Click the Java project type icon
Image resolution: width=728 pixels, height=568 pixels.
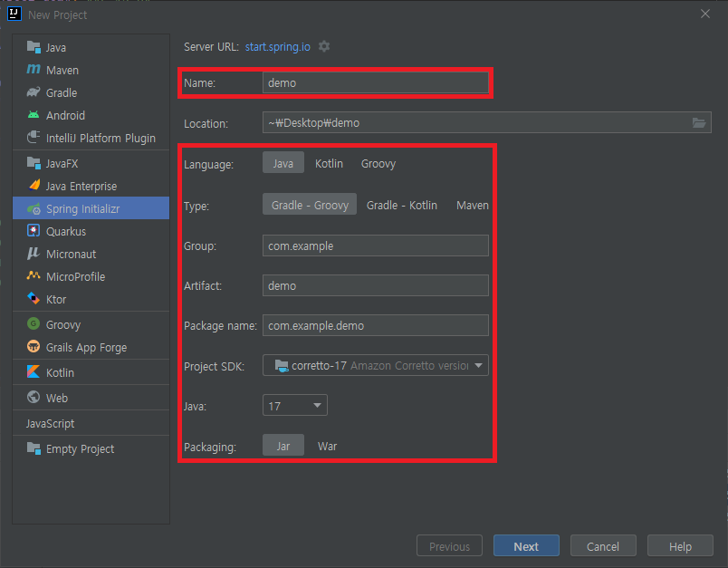click(x=34, y=47)
